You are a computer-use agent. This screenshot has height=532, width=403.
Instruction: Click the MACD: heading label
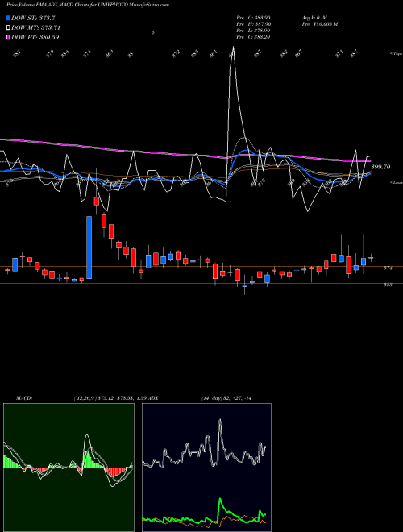coord(24,398)
